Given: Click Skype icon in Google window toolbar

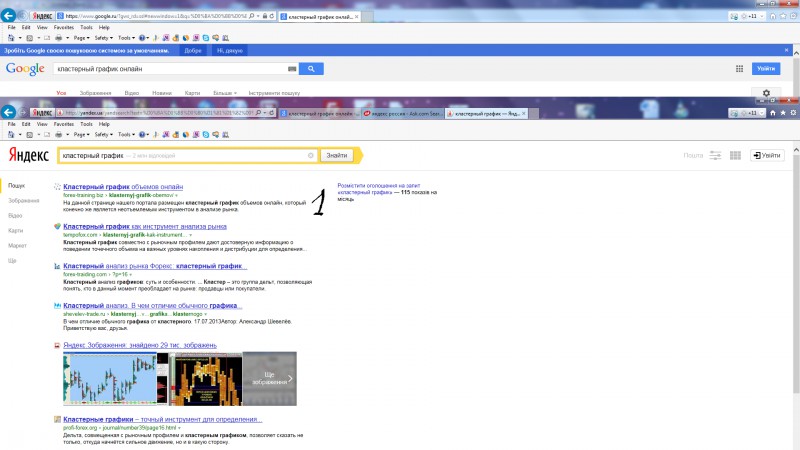Looking at the screenshot, I should click(206, 38).
